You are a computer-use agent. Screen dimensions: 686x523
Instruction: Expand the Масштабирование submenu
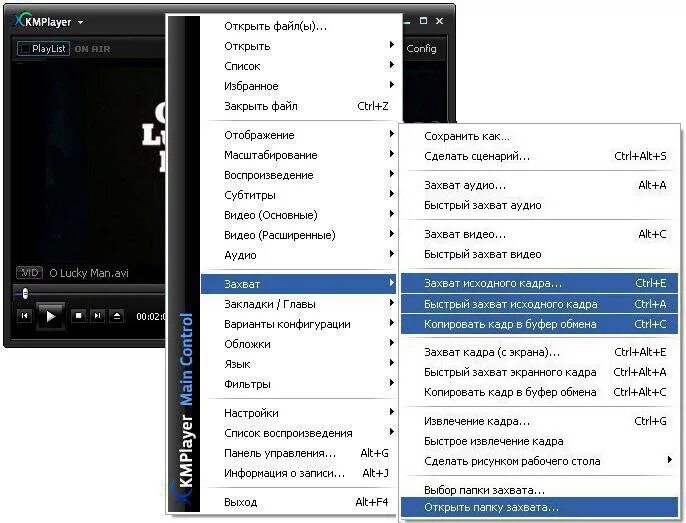coord(299,155)
